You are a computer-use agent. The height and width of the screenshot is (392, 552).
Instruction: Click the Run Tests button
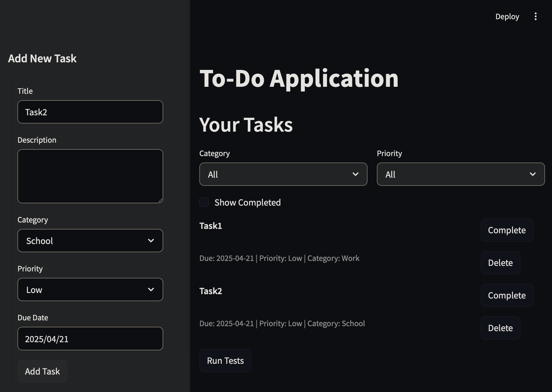pos(225,361)
